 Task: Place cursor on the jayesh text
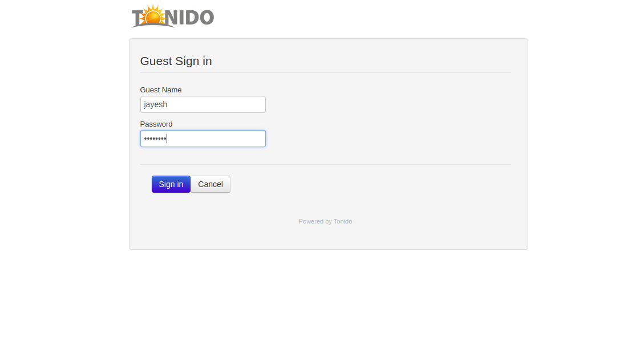pyautogui.click(x=155, y=105)
